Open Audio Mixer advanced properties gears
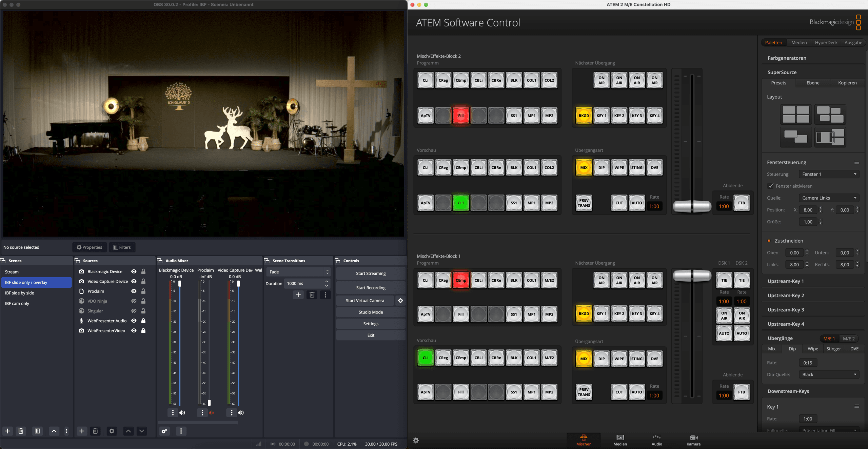The image size is (868, 449). (x=164, y=431)
